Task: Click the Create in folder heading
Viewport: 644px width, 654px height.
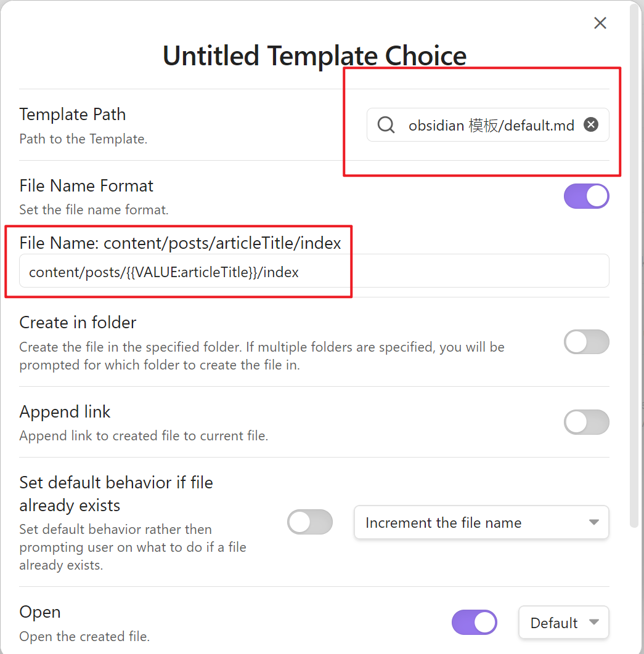Action: [x=78, y=323]
